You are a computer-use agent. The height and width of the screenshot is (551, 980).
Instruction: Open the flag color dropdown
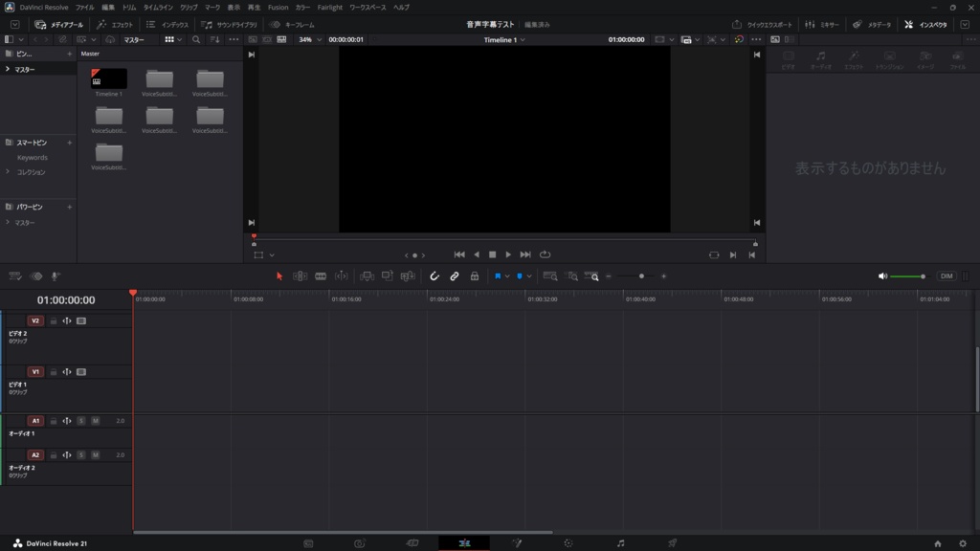coord(507,276)
